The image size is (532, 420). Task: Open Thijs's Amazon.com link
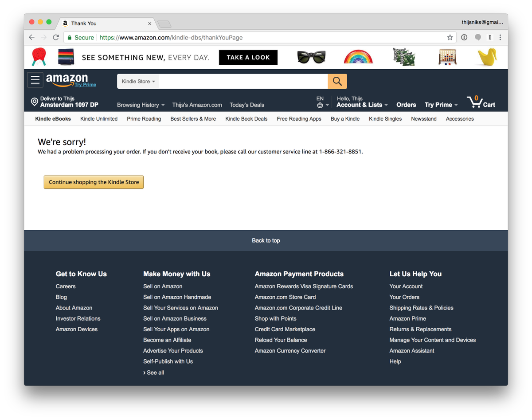(x=197, y=105)
